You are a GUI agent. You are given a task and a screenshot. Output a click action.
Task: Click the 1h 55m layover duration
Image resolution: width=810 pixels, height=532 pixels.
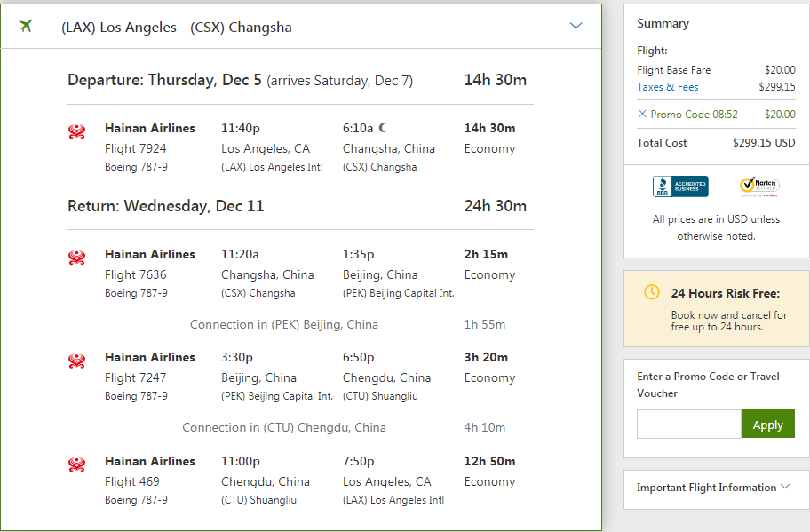tap(484, 324)
